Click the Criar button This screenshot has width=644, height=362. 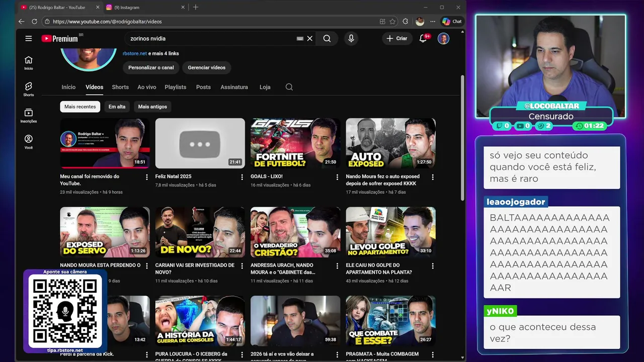pyautogui.click(x=397, y=38)
